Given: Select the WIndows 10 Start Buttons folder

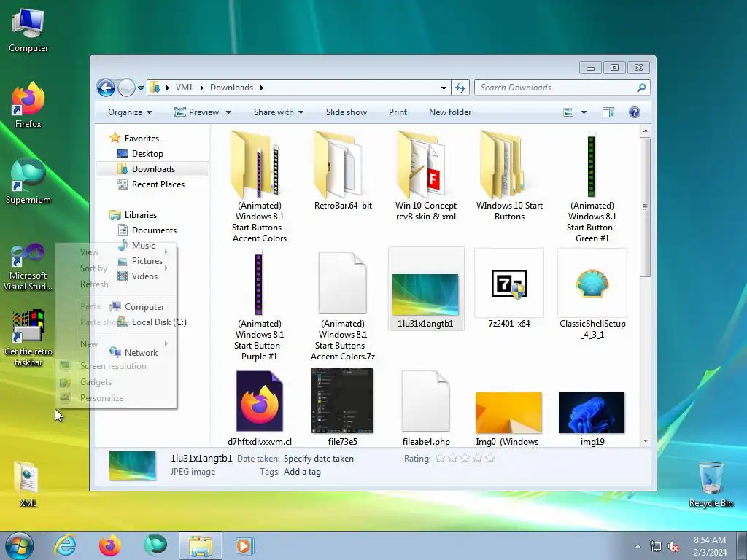Looking at the screenshot, I should tap(509, 176).
